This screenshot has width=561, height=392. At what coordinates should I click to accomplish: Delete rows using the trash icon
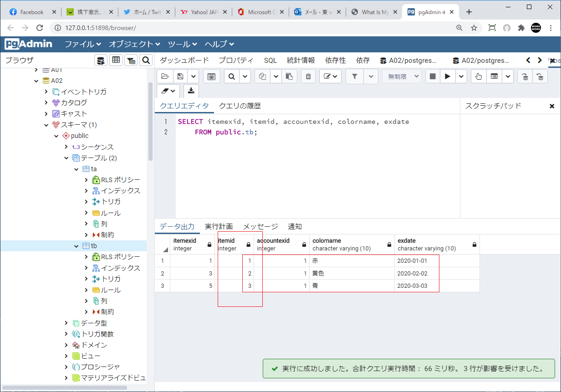tap(308, 76)
